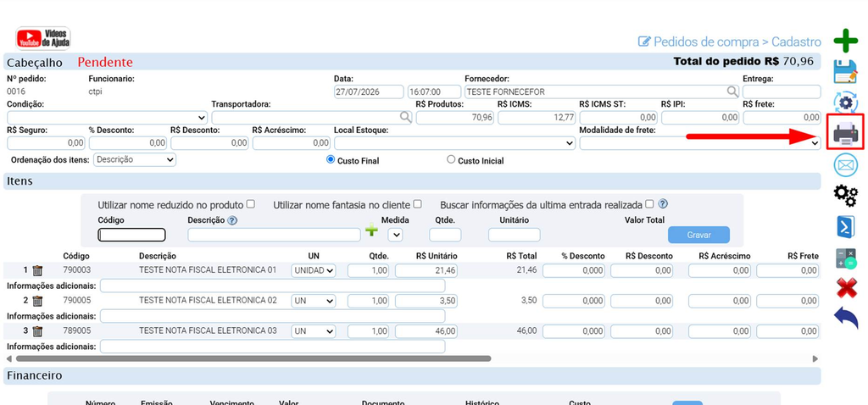Open UN dropdown for item 790005
This screenshot has height=405, width=868.
coord(314,301)
